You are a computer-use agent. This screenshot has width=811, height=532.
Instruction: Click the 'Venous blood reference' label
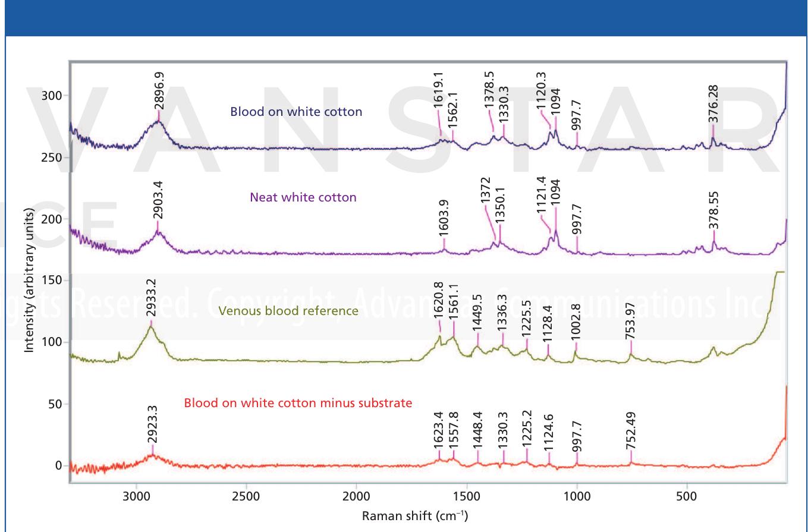(288, 310)
